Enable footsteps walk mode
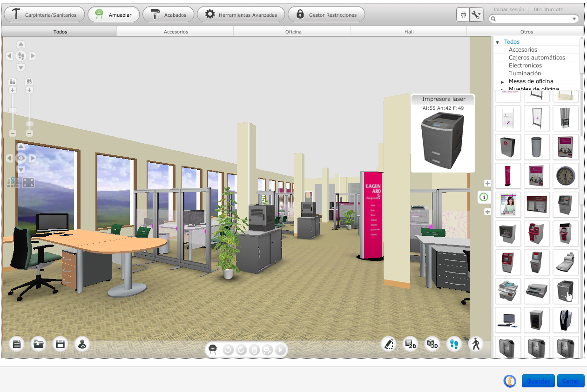Viewport: 587px width, 392px height. 454,344
